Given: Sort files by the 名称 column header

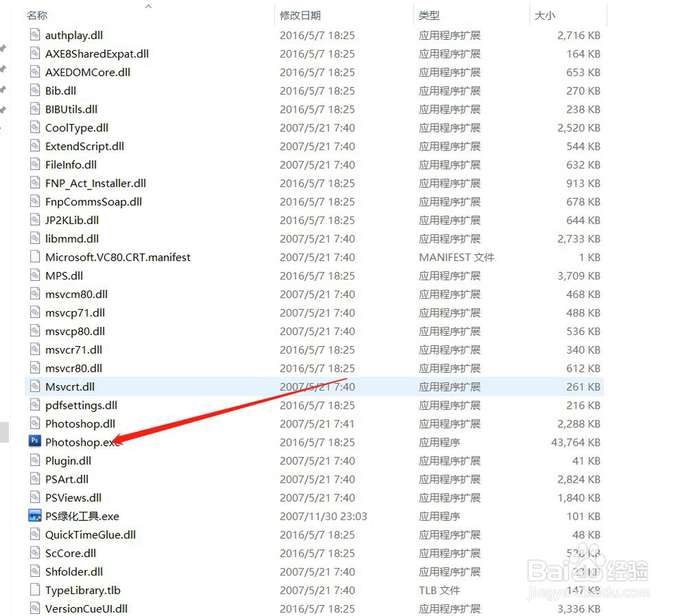Looking at the screenshot, I should coord(37,15).
